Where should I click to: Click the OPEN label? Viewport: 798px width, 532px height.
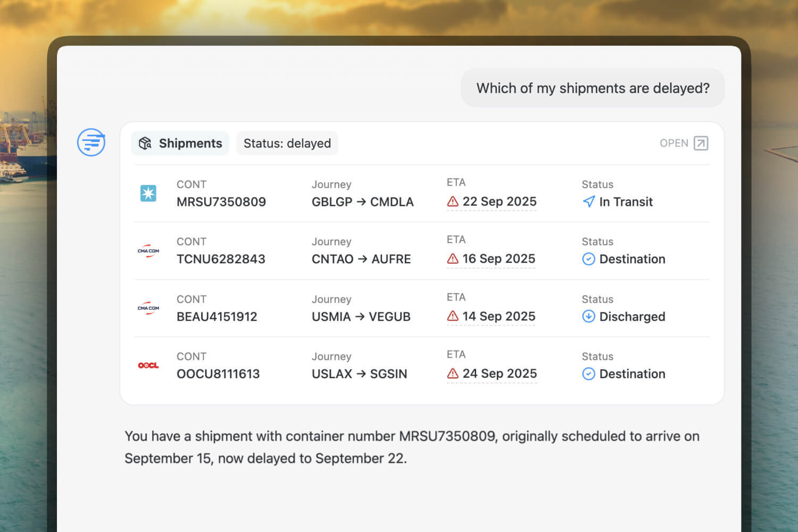tap(674, 143)
